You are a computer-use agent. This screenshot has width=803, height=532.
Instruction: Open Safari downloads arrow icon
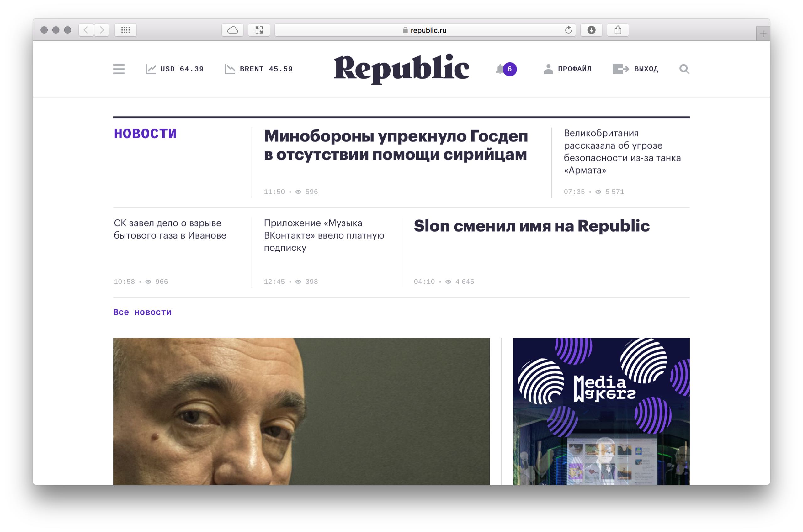coord(591,30)
